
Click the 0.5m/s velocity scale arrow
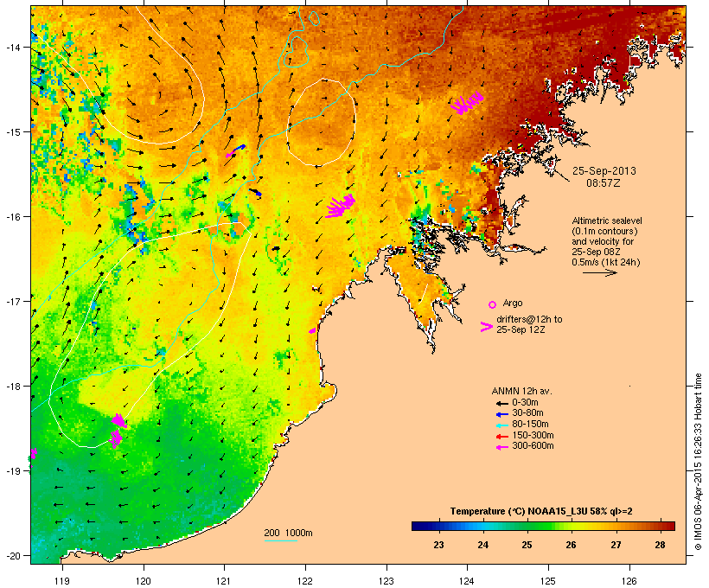pos(599,272)
